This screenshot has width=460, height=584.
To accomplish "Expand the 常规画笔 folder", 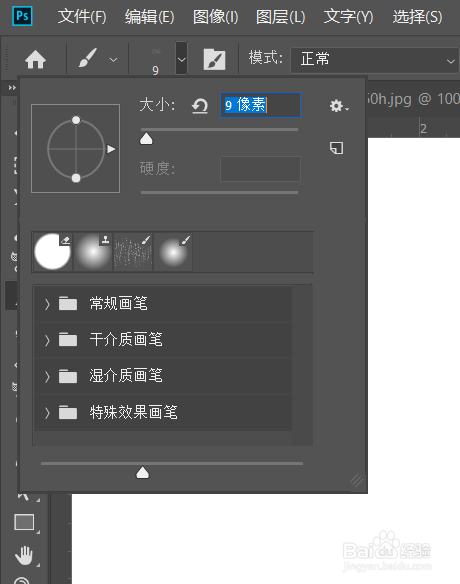I will 47,304.
